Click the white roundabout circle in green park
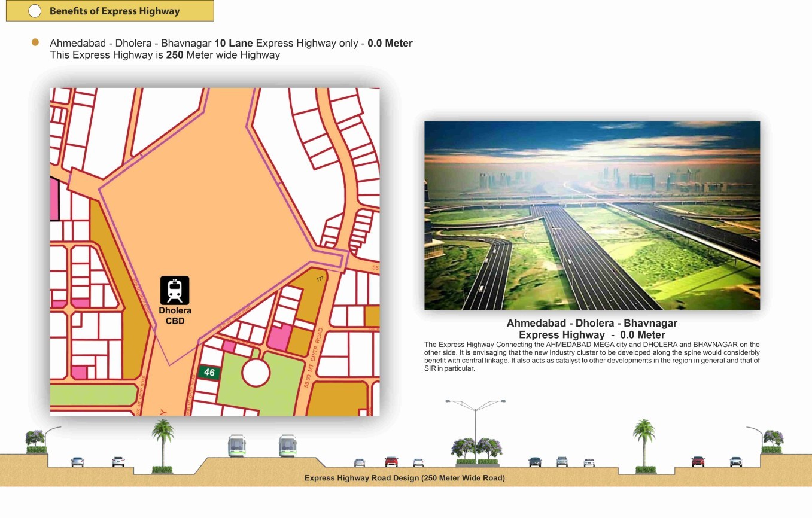Viewport: 812px width, 518px height. click(x=256, y=373)
